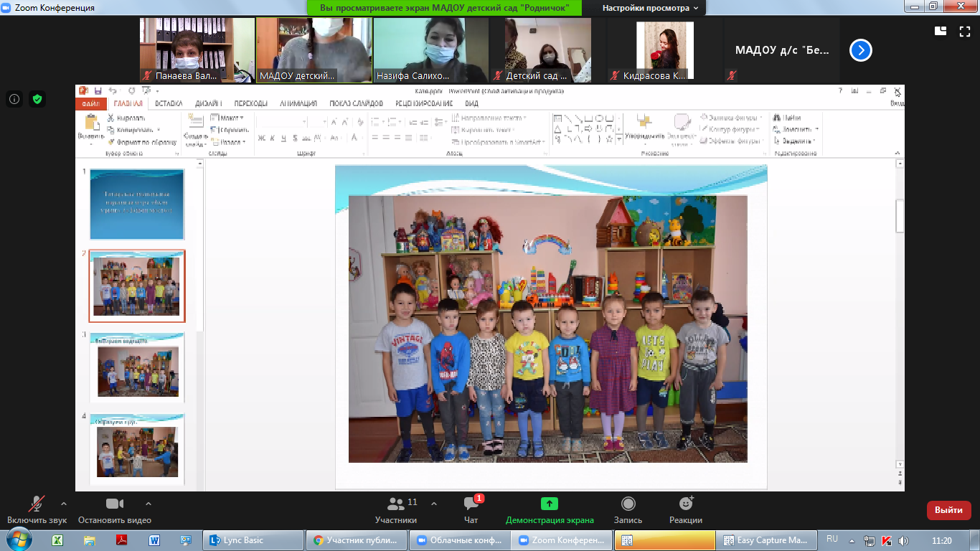
Task: Open Easy Capture Manager taskbar item
Action: 767,540
